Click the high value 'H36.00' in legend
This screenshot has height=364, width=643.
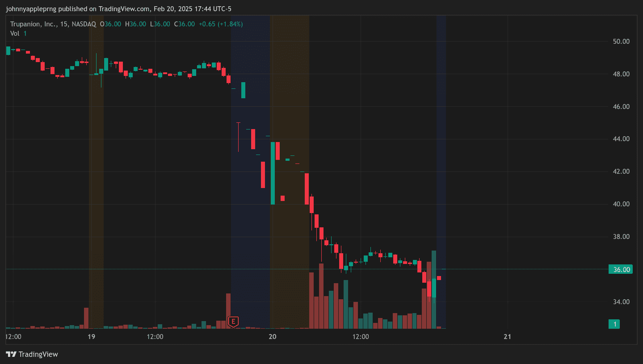(135, 24)
